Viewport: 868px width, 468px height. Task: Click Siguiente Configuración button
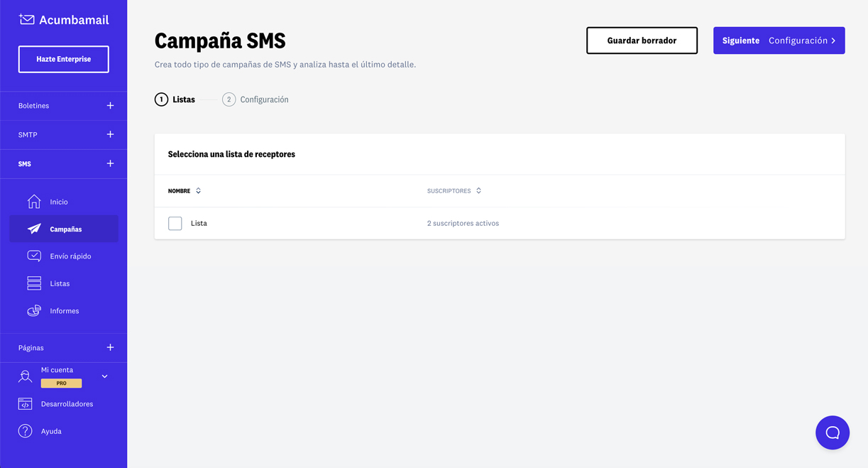coord(779,40)
